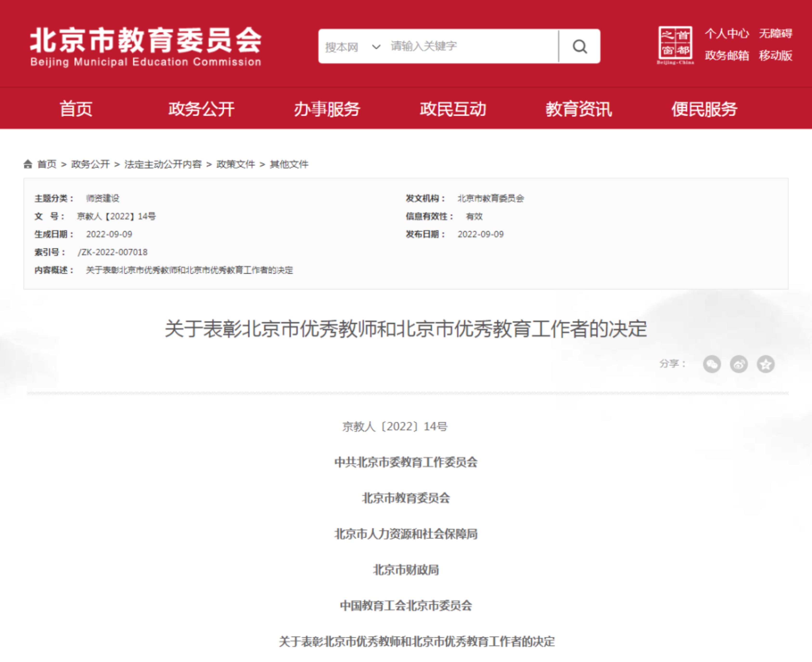Viewport: 812px width, 662px height.
Task: Open the 首页 navigation menu
Action: coord(76,109)
